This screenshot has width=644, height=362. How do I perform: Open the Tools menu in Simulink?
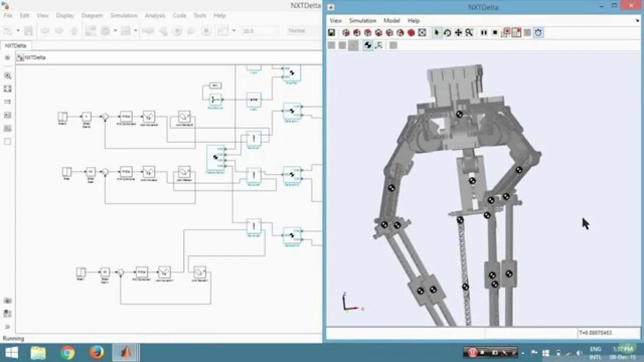click(x=200, y=16)
